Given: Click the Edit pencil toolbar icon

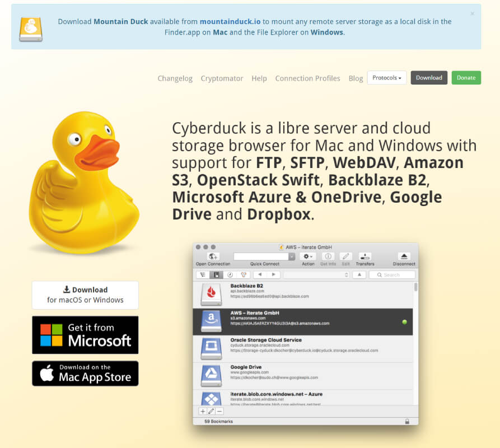Looking at the screenshot, I should pos(345,256).
